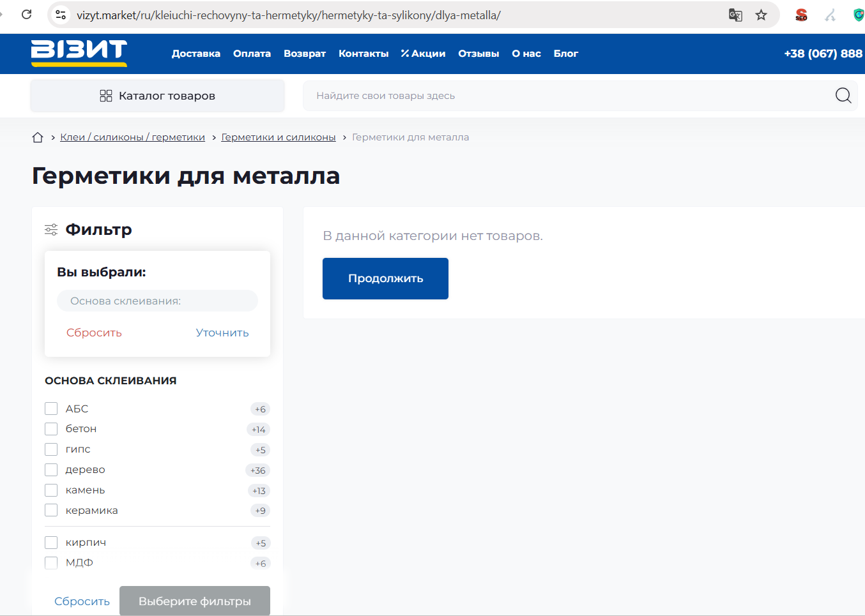The height and width of the screenshot is (616, 865).
Task: Reload the page with the refresh icon
Action: click(26, 14)
